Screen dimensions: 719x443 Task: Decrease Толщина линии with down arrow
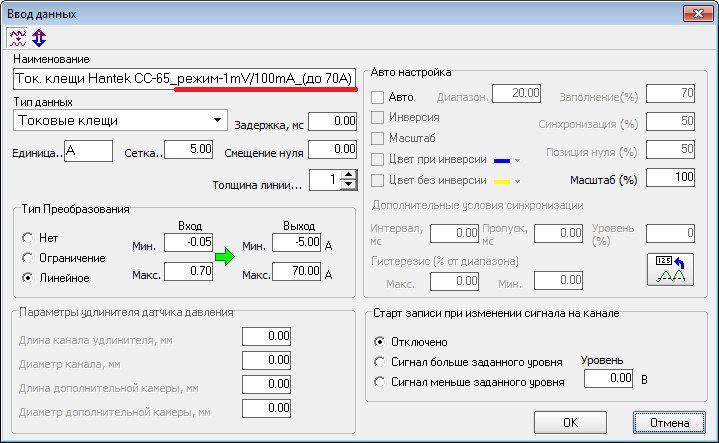349,184
